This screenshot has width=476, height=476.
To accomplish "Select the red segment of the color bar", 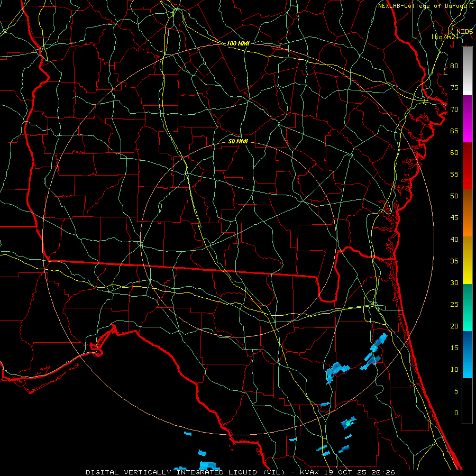I will click(467, 166).
